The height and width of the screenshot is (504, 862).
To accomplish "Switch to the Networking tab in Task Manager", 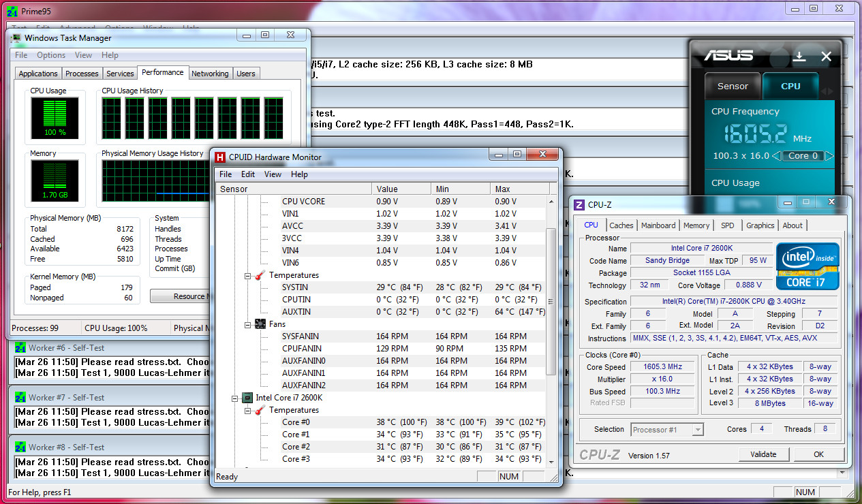I will [210, 74].
